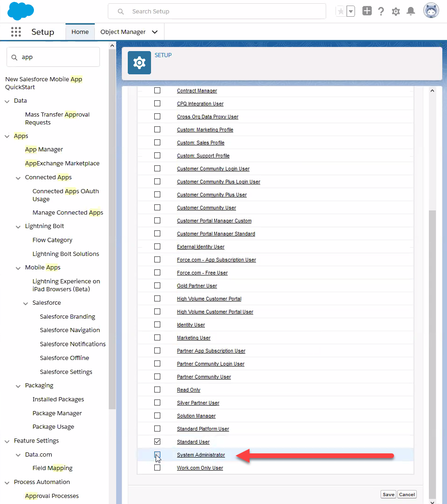Open the Object Manager tab
Screen dimensions: 447x504
(x=123, y=32)
